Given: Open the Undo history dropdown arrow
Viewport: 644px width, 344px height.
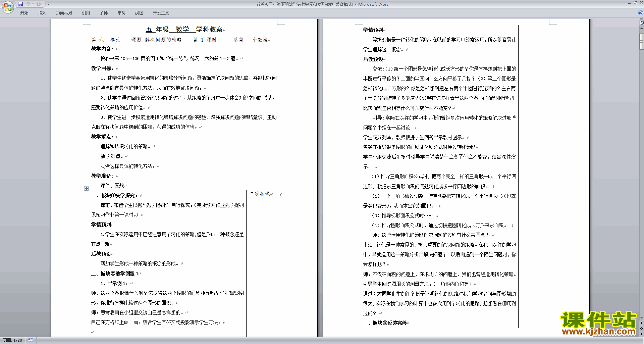Looking at the screenshot, I should pyautogui.click(x=33, y=4).
